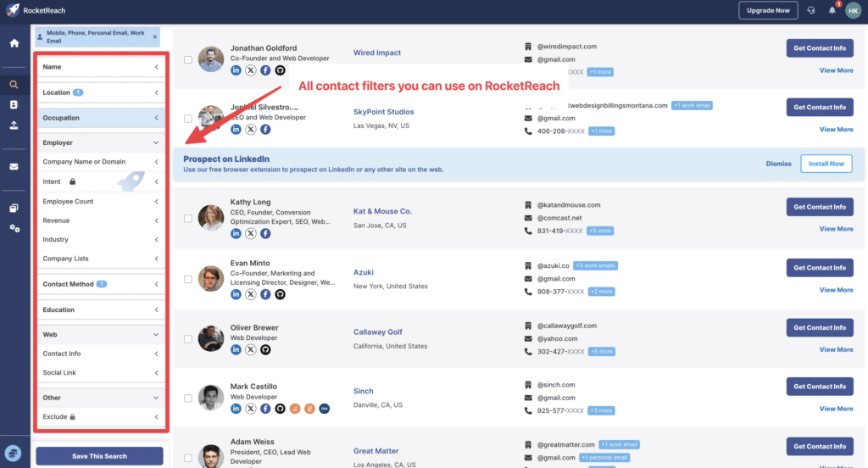Collapse the Other filter section
This screenshot has width=868, height=468.
pos(101,398)
